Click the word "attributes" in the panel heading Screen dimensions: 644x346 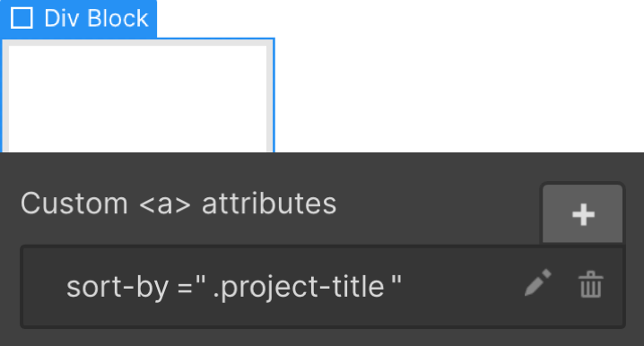[x=269, y=203]
